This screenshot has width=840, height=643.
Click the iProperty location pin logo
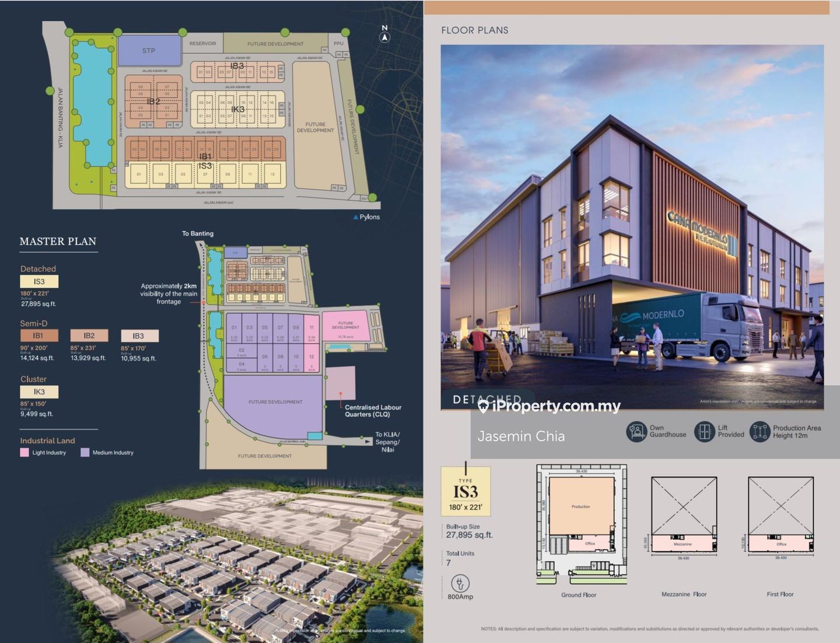[x=483, y=407]
